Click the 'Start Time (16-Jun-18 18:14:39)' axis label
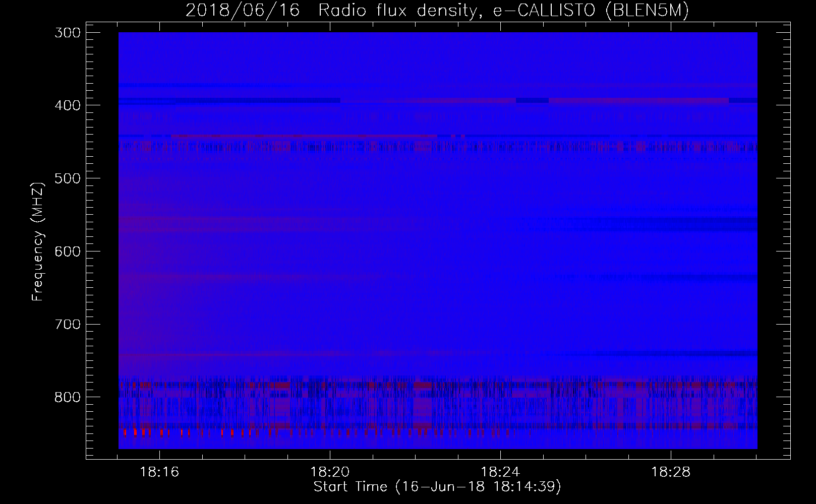The image size is (816, 504). point(437,486)
